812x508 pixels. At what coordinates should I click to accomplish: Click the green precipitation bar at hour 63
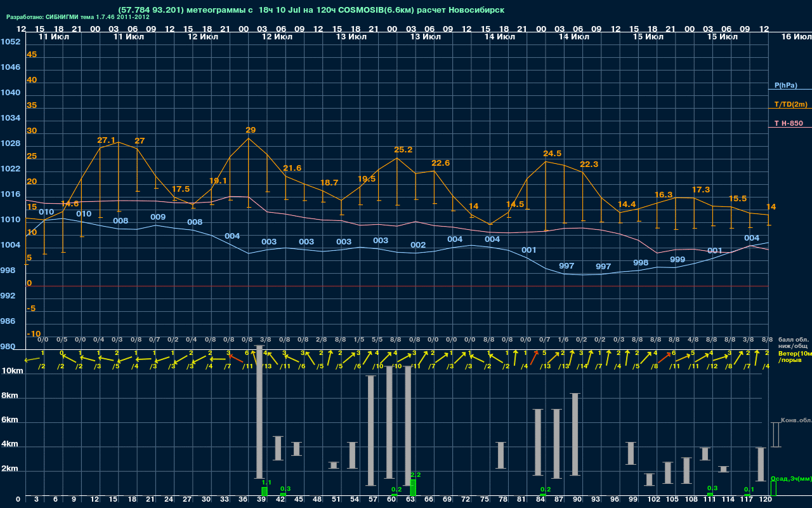click(x=413, y=488)
